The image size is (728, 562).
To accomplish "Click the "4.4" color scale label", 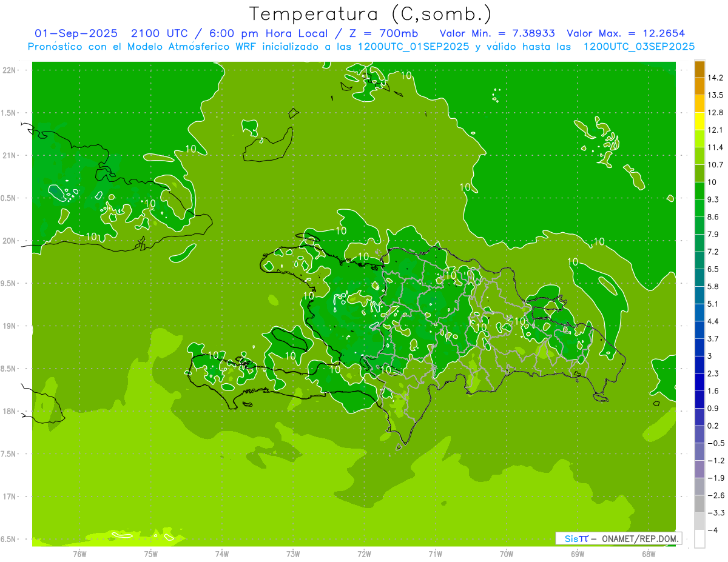I will (x=714, y=321).
